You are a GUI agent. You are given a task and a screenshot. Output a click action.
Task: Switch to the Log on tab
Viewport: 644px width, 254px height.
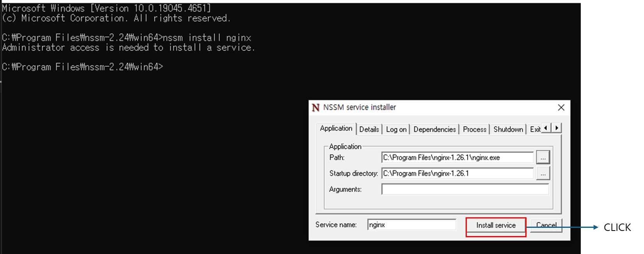[x=396, y=129]
